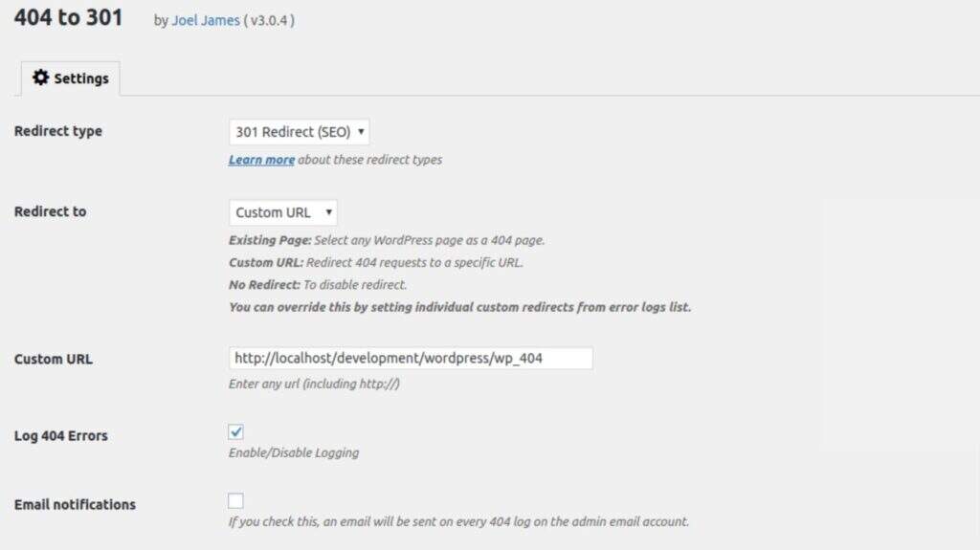Follow the Learn more link
980x550 pixels.
[261, 160]
